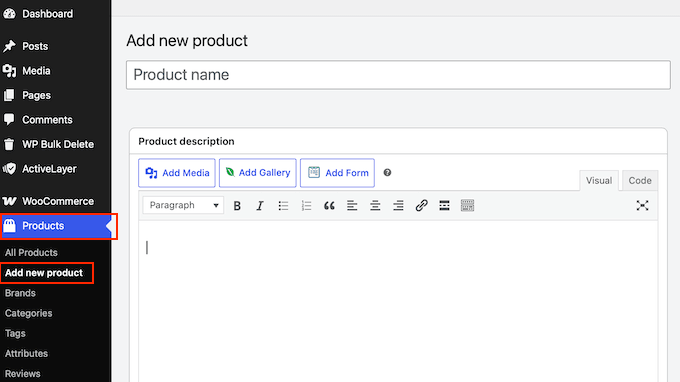Open the All Products submenu link
Screen dimensions: 680x382
coord(31,252)
